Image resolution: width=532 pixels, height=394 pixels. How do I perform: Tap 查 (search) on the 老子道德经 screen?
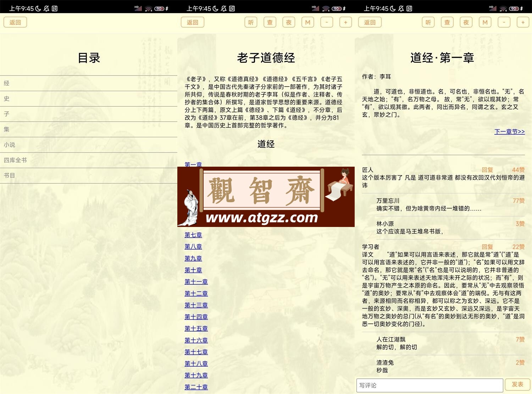tap(270, 22)
